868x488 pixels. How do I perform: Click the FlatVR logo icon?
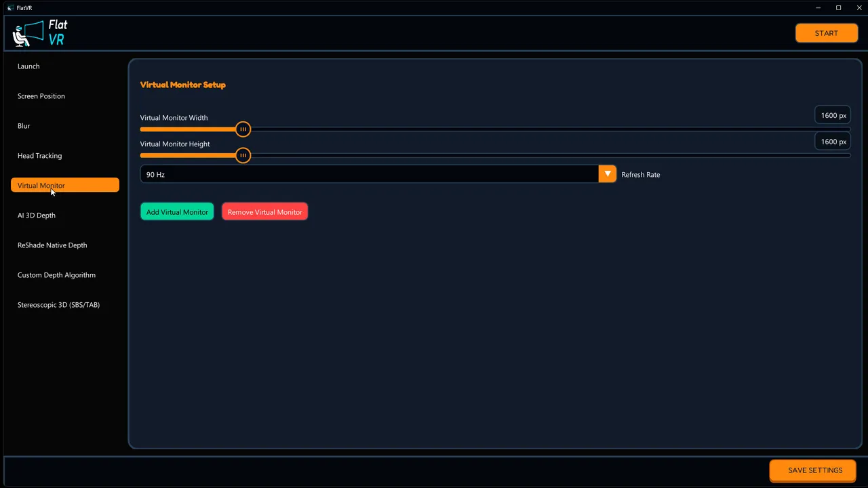coord(41,33)
